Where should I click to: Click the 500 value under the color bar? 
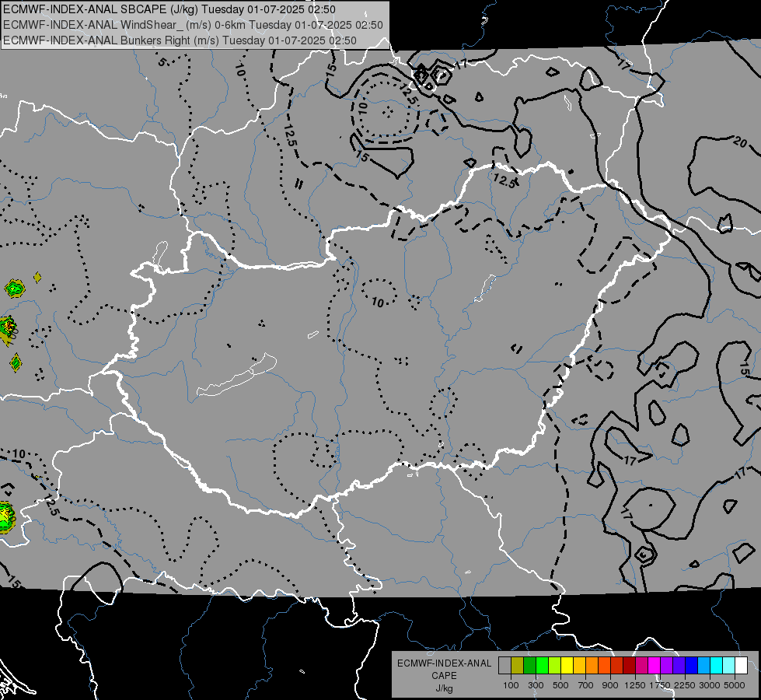click(560, 685)
